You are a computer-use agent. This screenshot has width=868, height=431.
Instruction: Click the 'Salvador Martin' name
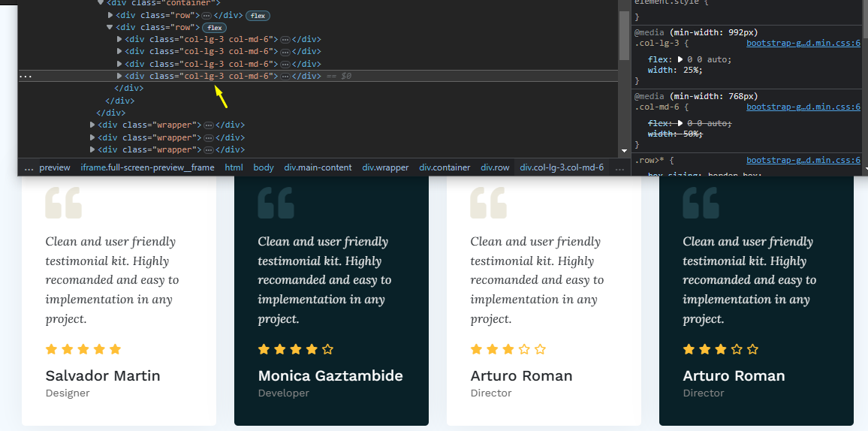pos(103,375)
